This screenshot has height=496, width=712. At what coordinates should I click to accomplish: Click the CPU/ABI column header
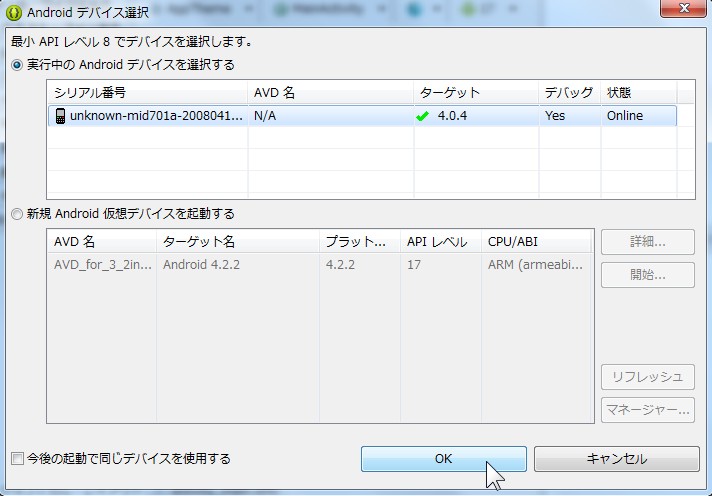coord(537,242)
